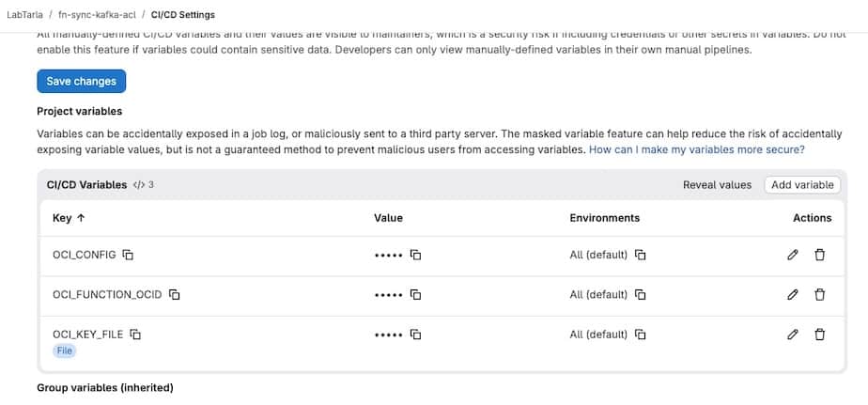Copy the OCI_FUNCTION_OCID key name

[x=175, y=295]
